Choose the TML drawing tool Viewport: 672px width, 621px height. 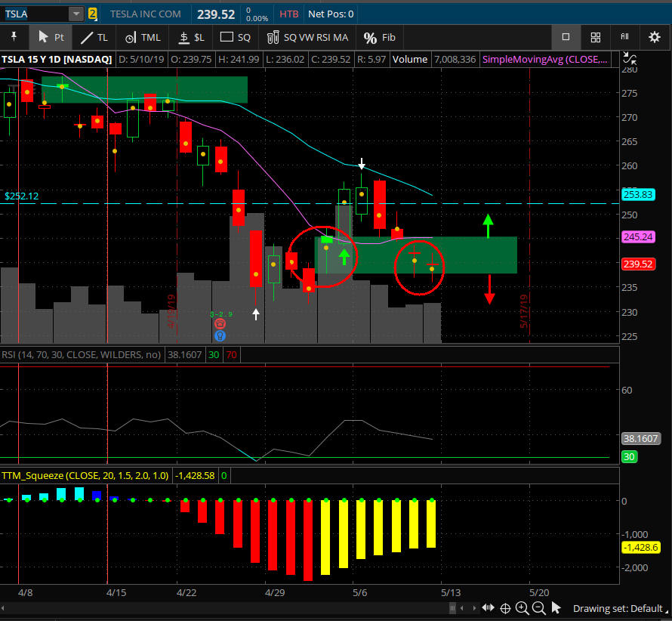tap(142, 38)
